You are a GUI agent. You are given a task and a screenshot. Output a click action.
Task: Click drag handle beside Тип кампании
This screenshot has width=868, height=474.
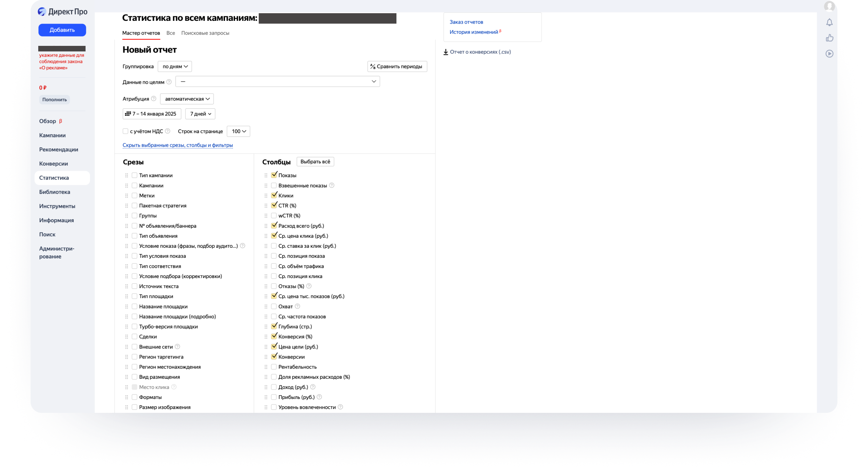coord(127,175)
